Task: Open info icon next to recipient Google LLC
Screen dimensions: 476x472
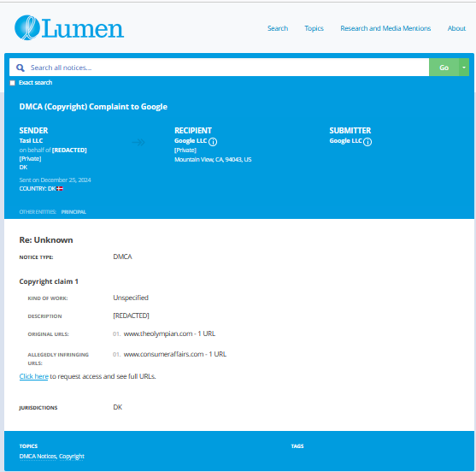Action: point(213,142)
